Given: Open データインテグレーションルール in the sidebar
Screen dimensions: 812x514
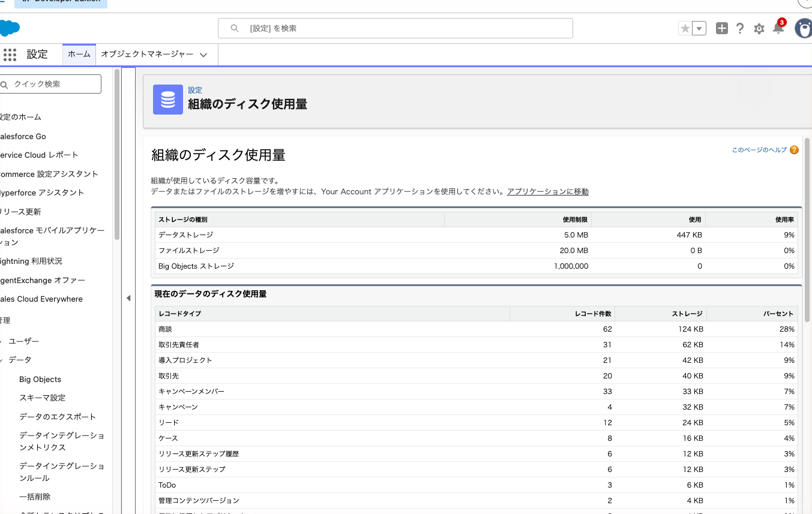Looking at the screenshot, I should pos(62,472).
